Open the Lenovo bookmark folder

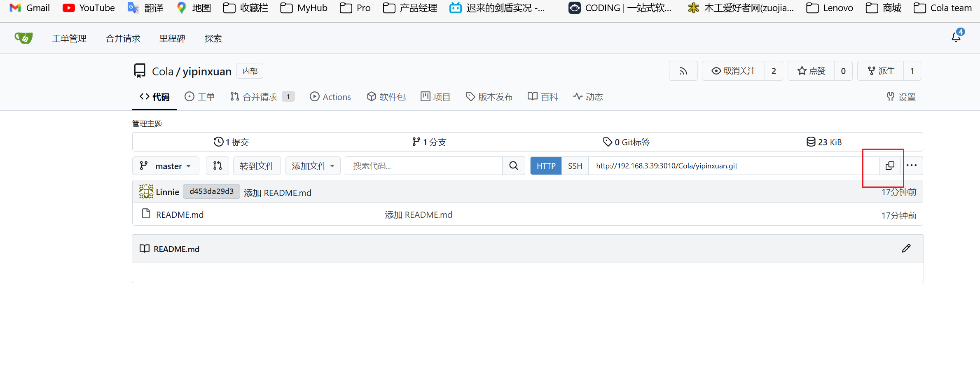pyautogui.click(x=830, y=8)
